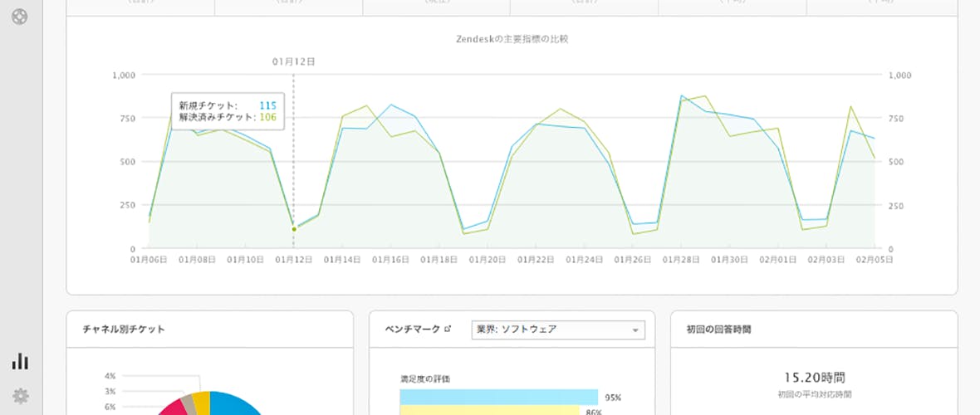This screenshot has width=980, height=415.
Task: Click the ベンチマーク panel title
Action: pos(414,330)
